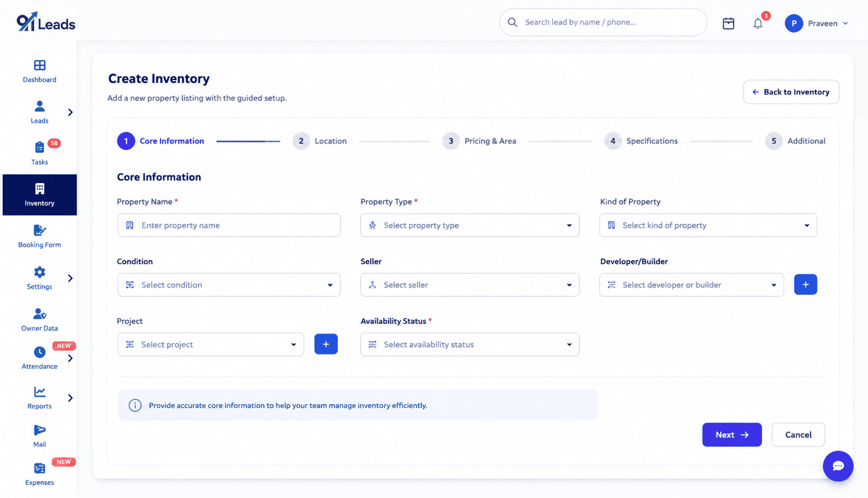
Task: Click the Kind of Property label
Action: [630, 202]
